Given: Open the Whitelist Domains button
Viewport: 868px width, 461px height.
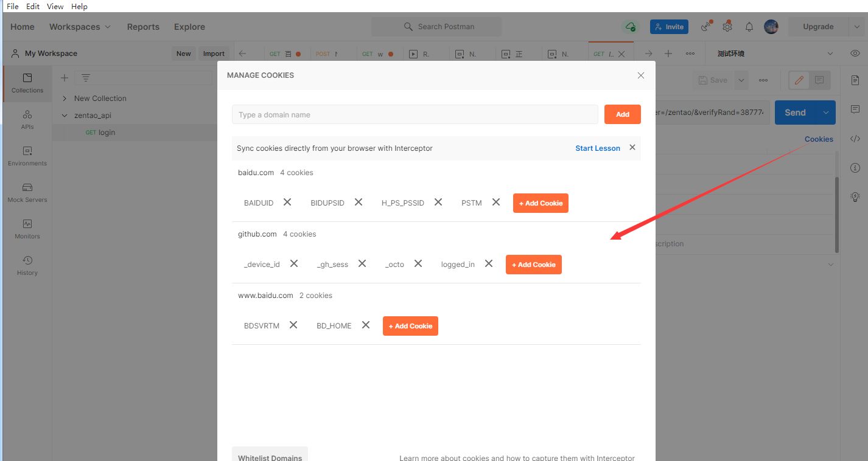Looking at the screenshot, I should coord(270,455).
